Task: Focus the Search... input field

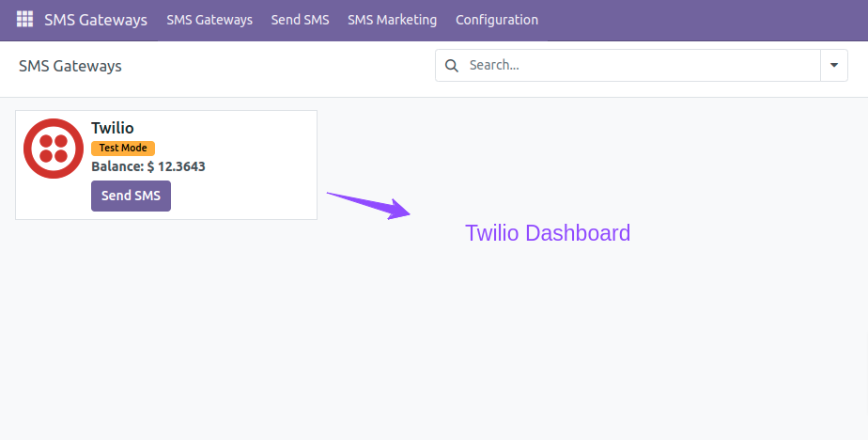Action: point(641,66)
